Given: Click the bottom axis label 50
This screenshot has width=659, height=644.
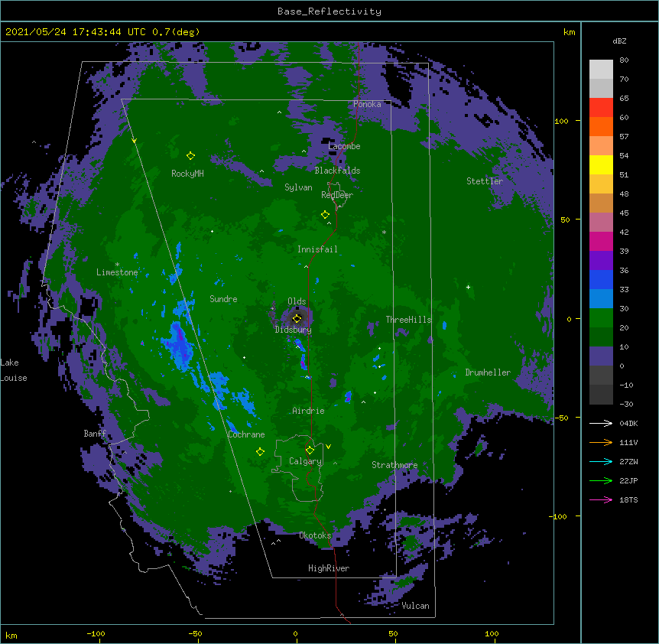Looking at the screenshot, I should tap(394, 633).
